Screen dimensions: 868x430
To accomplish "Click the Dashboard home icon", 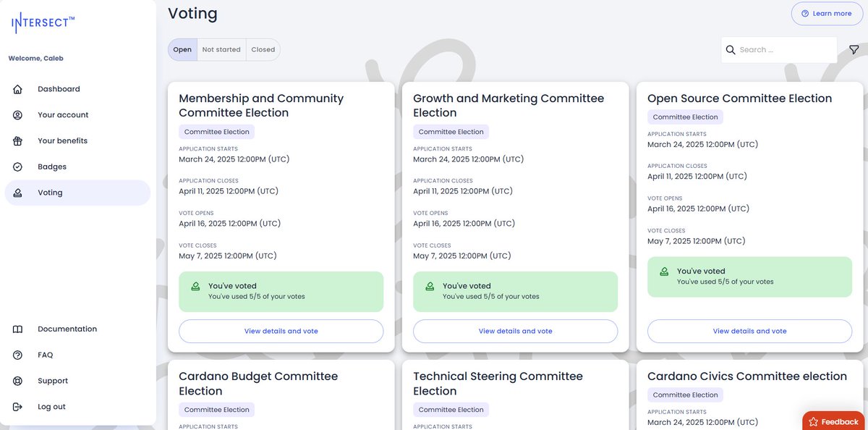I will (x=18, y=89).
